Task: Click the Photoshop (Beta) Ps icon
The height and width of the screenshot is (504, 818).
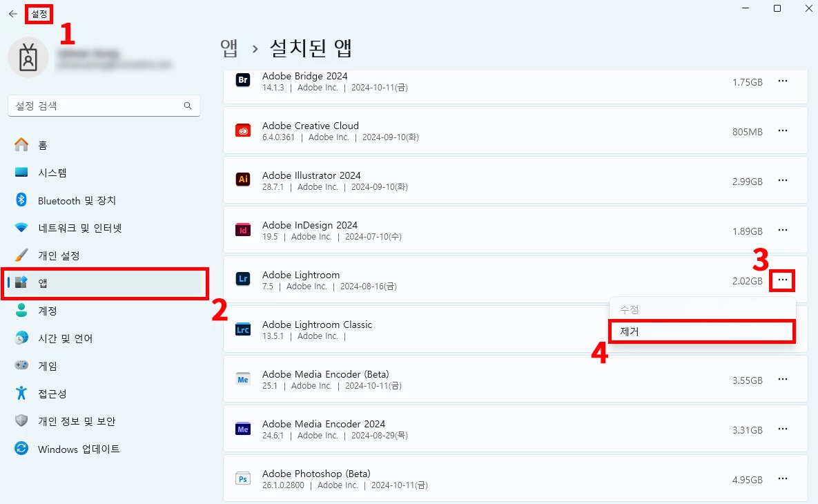Action: click(243, 478)
